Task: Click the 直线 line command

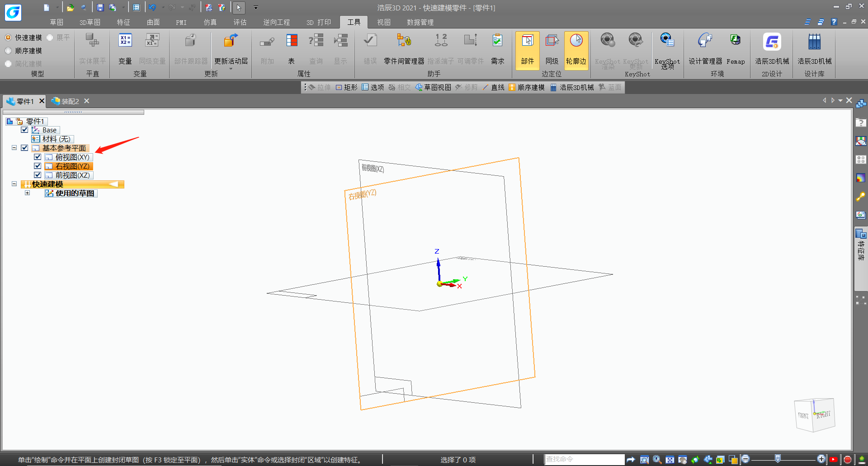Action: [493, 87]
